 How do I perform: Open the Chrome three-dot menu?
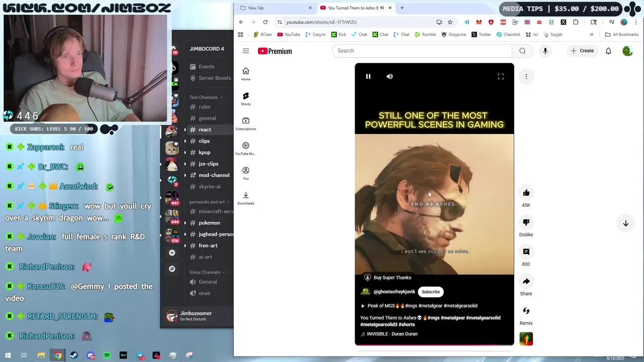click(636, 22)
